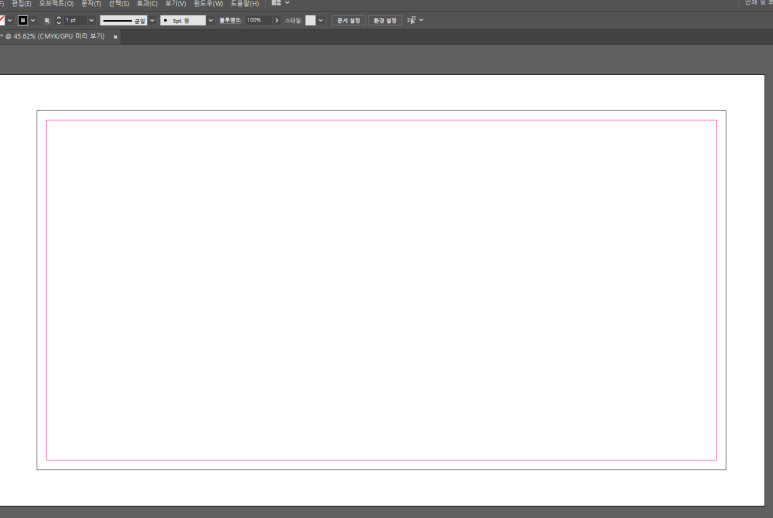Click the 1 pt stroke weight field
Image resolution: width=773 pixels, height=518 pixels.
pyautogui.click(x=74, y=20)
